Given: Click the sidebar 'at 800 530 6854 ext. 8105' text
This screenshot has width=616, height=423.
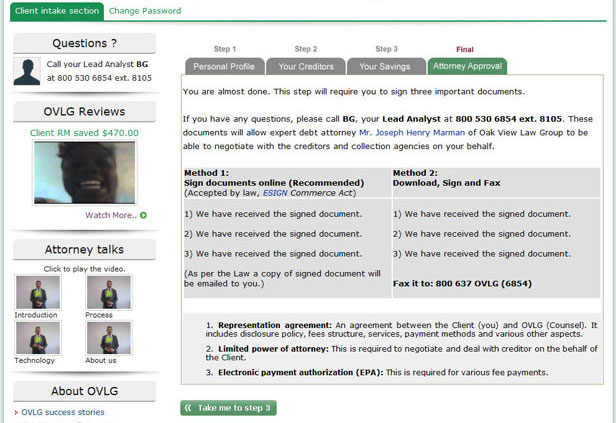Looking at the screenshot, I should pos(99,78).
